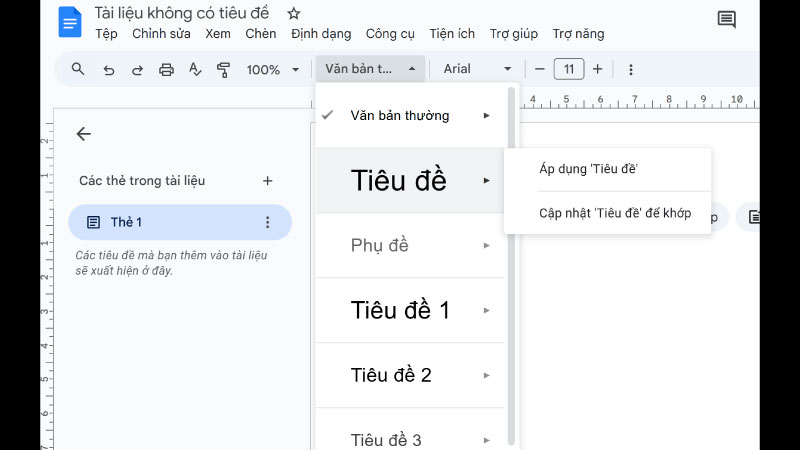This screenshot has height=450, width=800.
Task: Undo the last action
Action: click(x=109, y=69)
